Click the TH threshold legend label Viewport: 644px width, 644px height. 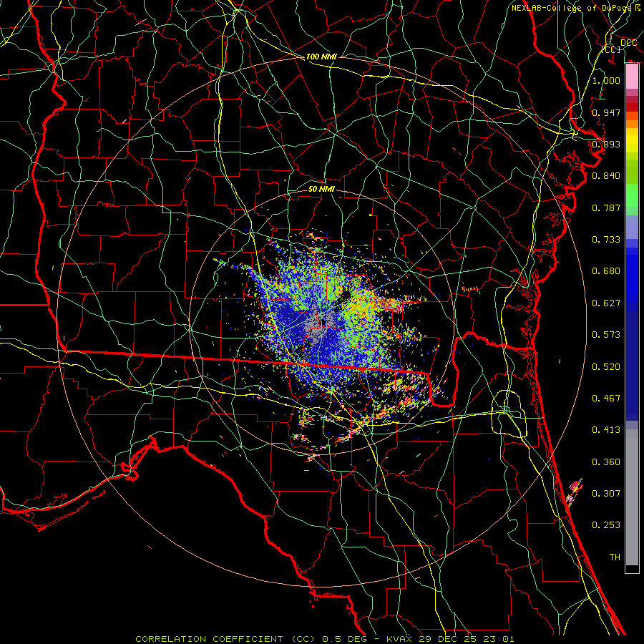[615, 557]
